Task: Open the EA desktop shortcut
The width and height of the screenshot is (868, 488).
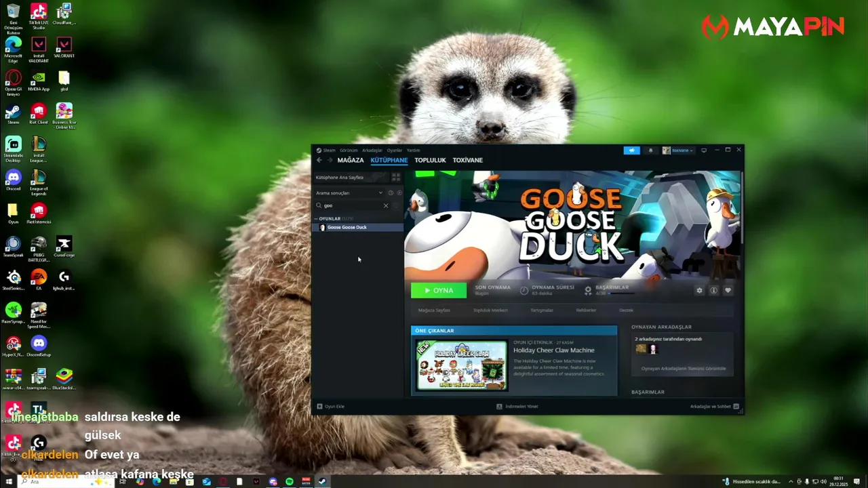Action: [x=39, y=280]
